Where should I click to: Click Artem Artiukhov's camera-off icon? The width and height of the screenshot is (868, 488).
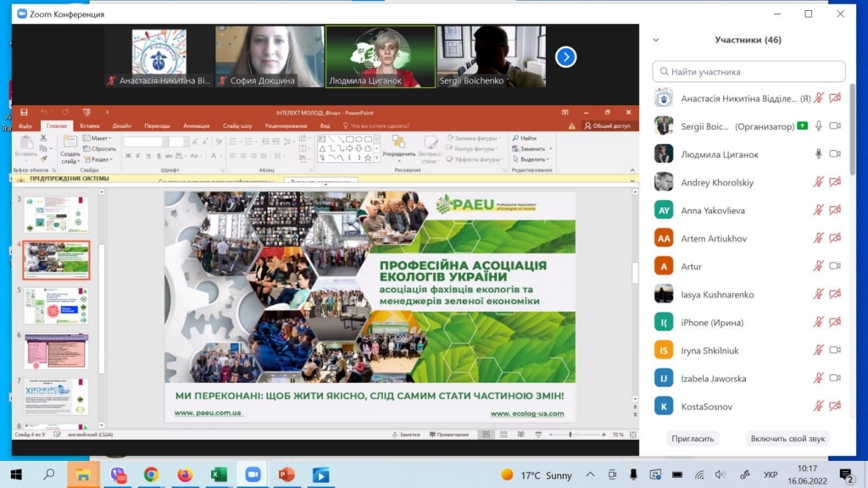point(835,238)
